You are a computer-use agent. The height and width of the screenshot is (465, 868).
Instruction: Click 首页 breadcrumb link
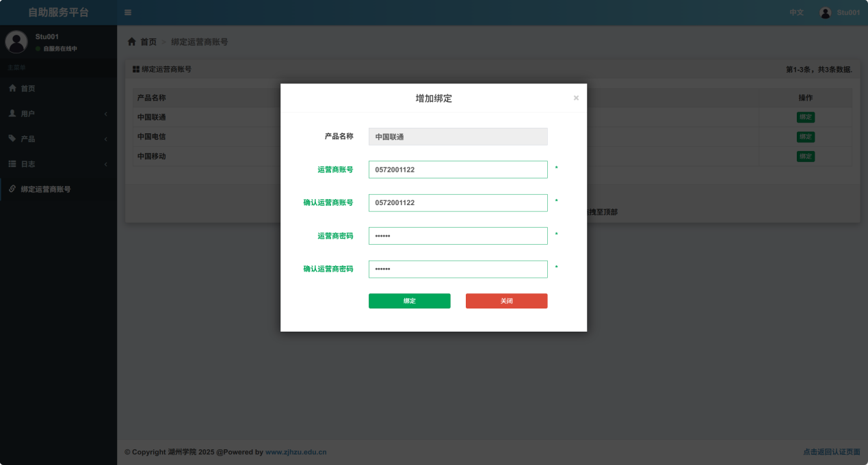(x=148, y=42)
